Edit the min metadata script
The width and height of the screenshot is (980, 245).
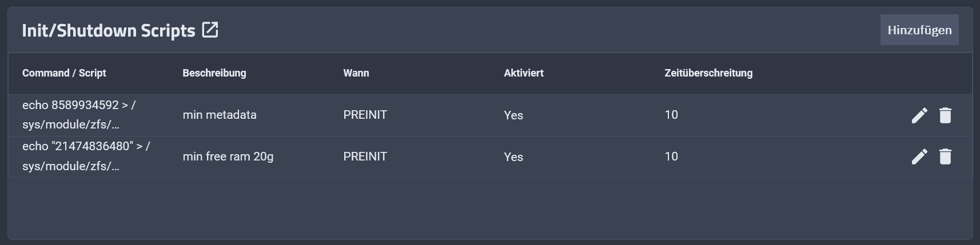919,115
